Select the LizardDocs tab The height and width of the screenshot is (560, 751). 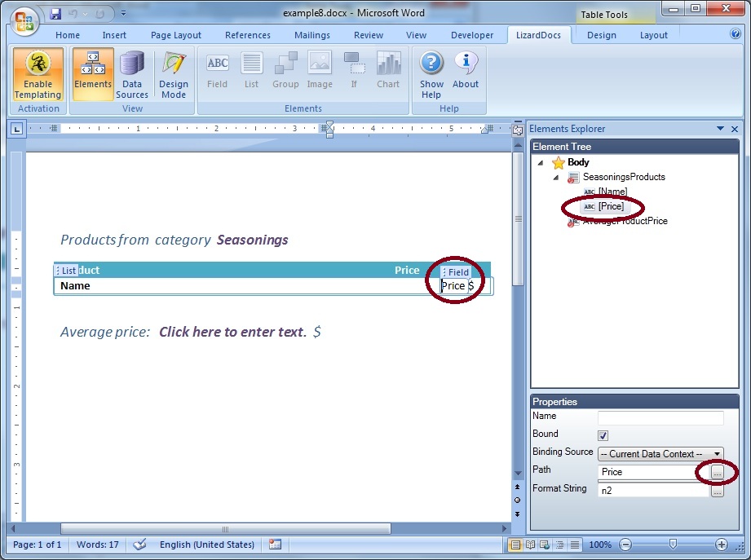click(538, 35)
